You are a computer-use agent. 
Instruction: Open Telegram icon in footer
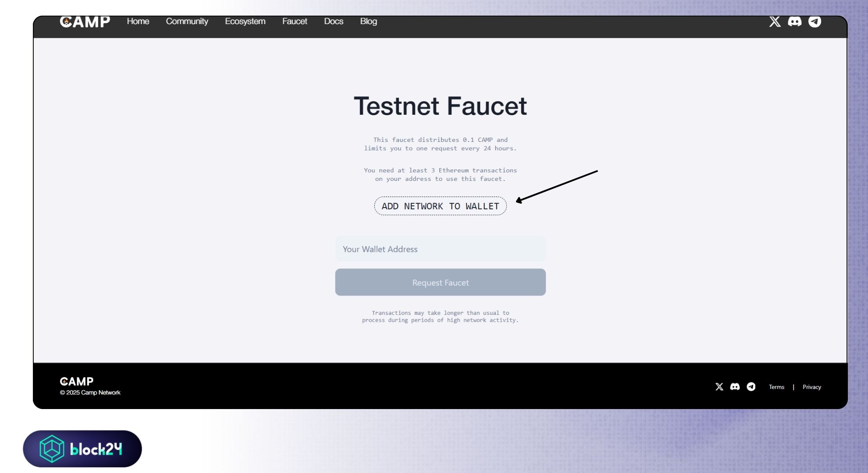point(751,387)
